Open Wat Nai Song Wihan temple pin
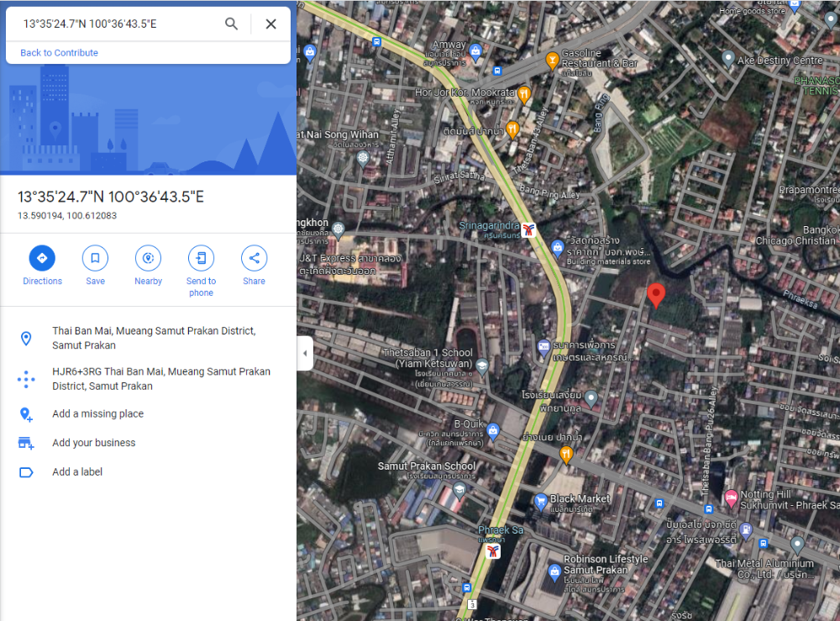Image resolution: width=840 pixels, height=621 pixels. [363, 158]
